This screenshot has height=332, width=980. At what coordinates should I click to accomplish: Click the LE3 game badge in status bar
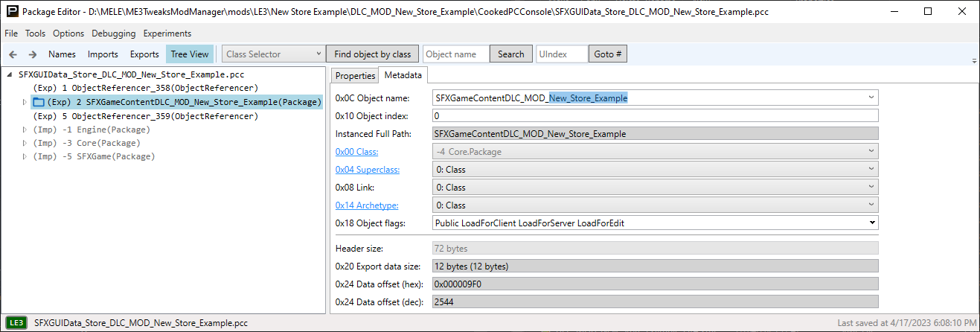coord(15,323)
